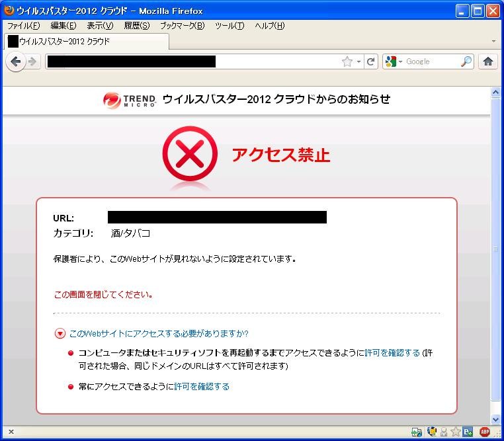Click the scrollbar down arrow
The height and width of the screenshot is (441, 504).
(x=495, y=419)
